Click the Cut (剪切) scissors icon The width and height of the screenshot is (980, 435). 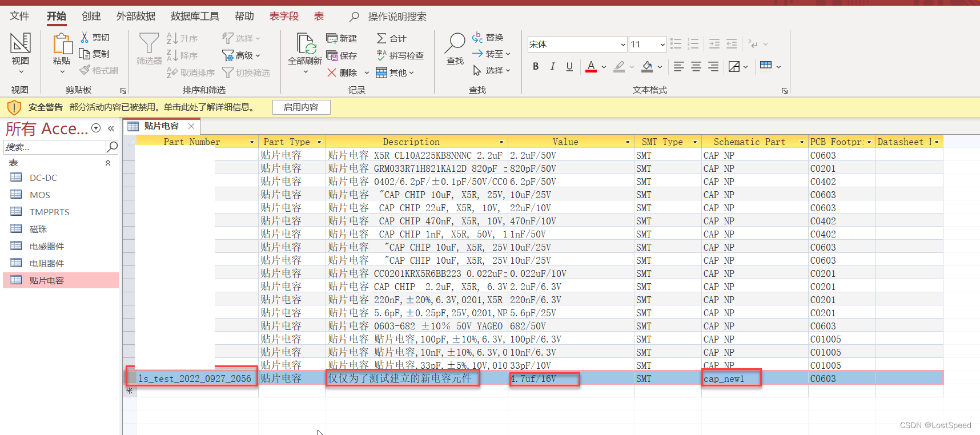point(85,38)
